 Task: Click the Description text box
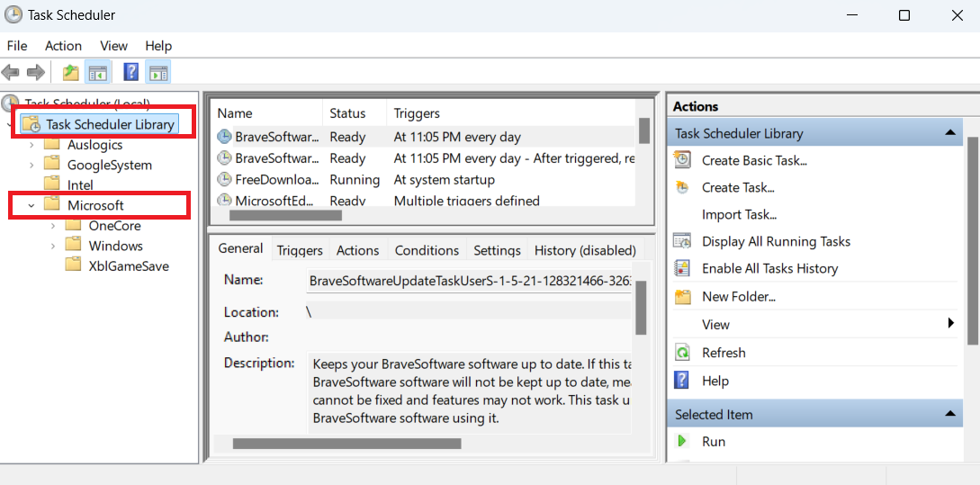coord(470,392)
